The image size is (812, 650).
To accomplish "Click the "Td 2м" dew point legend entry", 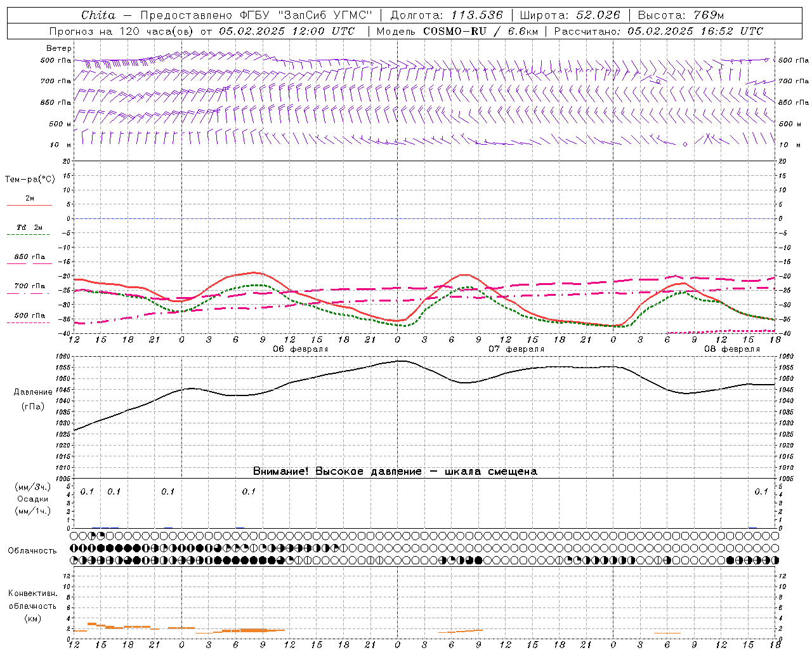I will 30,227.
